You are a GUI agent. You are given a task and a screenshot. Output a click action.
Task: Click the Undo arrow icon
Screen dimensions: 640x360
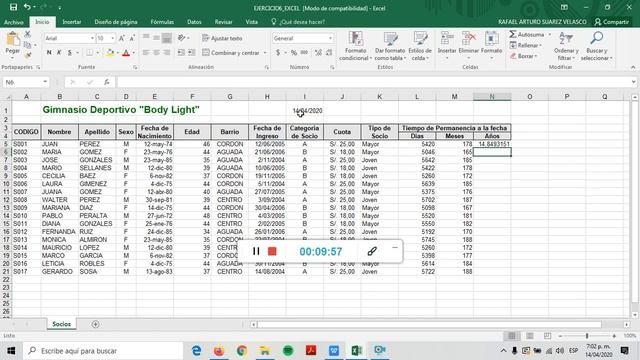pos(27,7)
